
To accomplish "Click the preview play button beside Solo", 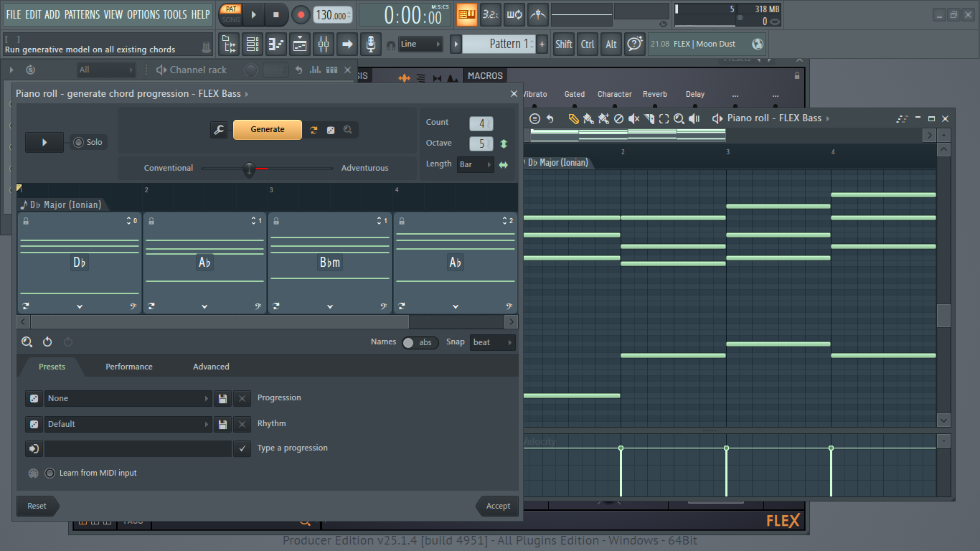I will (44, 142).
